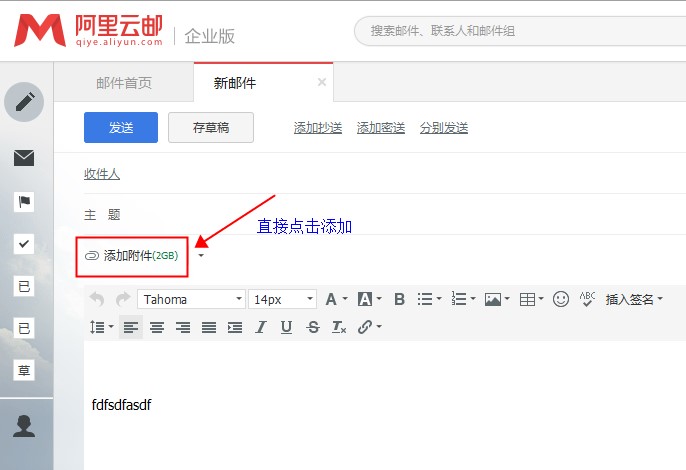Click the compose pencil icon in sidebar

[24, 101]
